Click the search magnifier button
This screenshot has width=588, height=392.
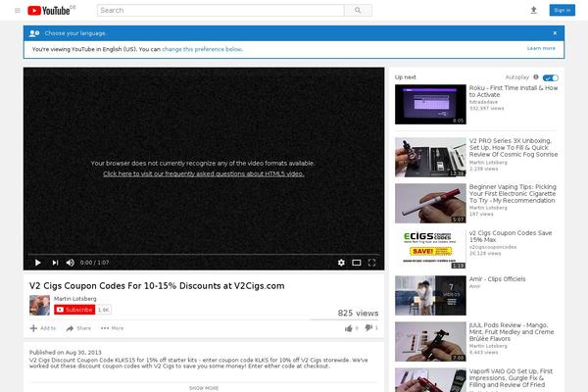coord(358,11)
